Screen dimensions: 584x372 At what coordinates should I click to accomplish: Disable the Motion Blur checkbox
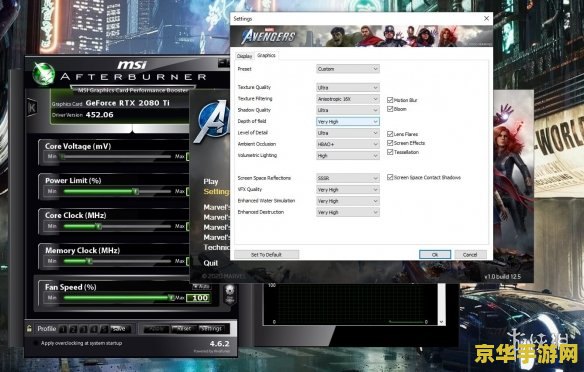click(x=390, y=100)
